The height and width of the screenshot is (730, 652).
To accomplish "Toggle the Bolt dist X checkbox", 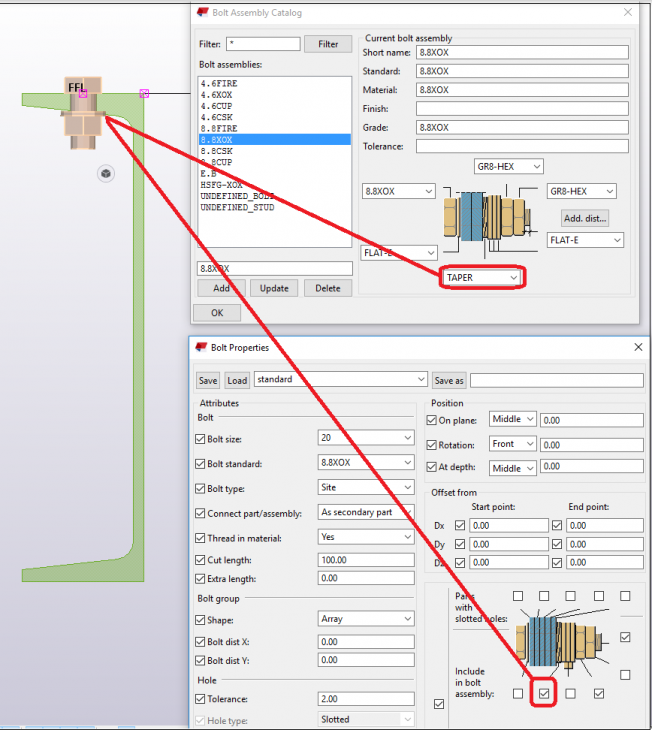I will pos(200,642).
